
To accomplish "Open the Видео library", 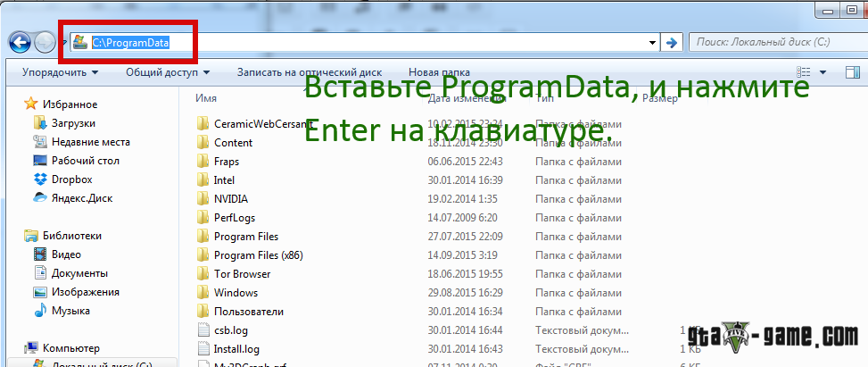I will [66, 254].
